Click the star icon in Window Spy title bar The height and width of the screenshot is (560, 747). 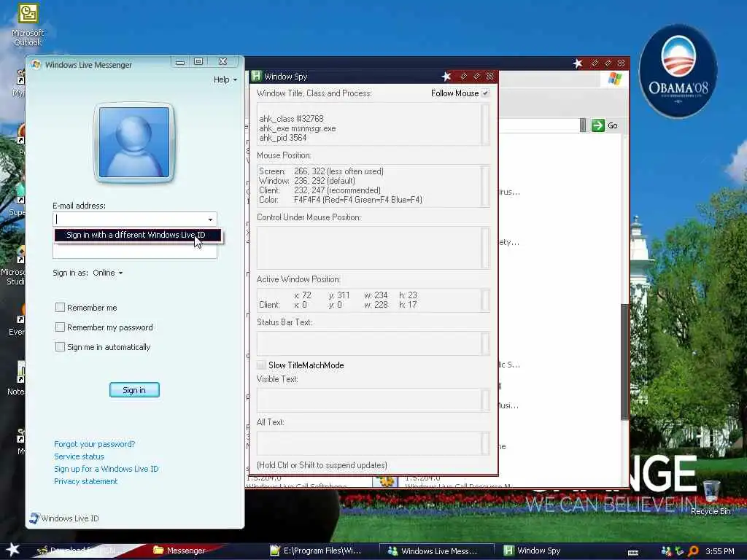click(x=446, y=76)
